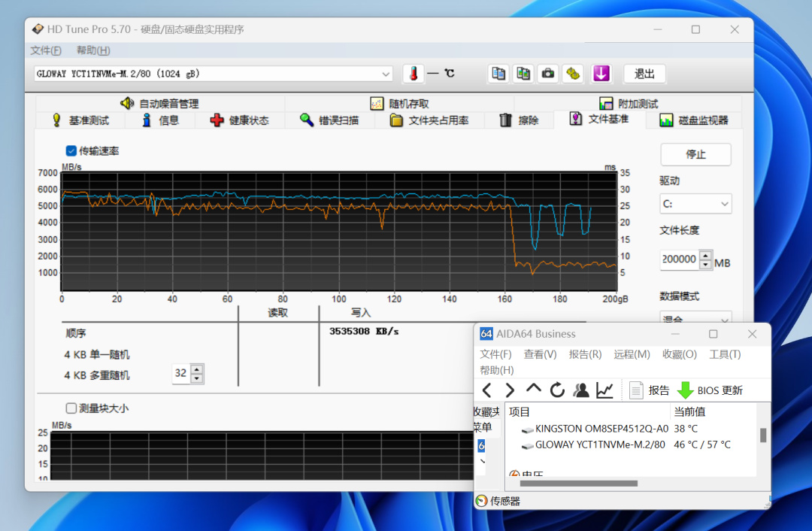Switch to the 信息 tab
This screenshot has height=531, width=812.
point(160,120)
